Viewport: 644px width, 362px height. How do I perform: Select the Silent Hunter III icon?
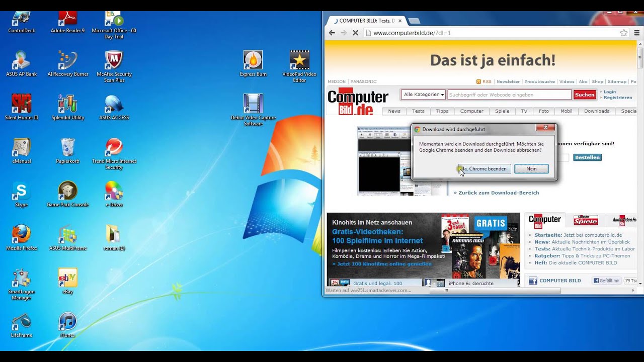tap(22, 107)
